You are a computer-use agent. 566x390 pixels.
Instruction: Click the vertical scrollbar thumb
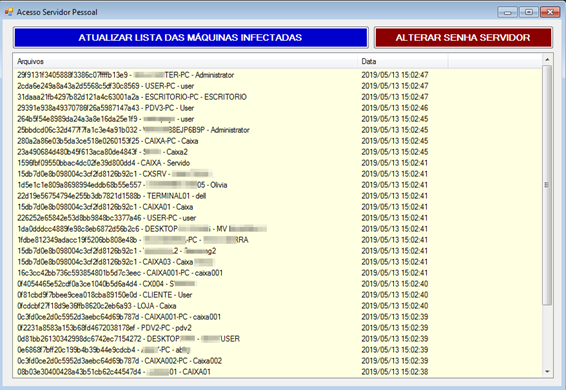click(547, 185)
